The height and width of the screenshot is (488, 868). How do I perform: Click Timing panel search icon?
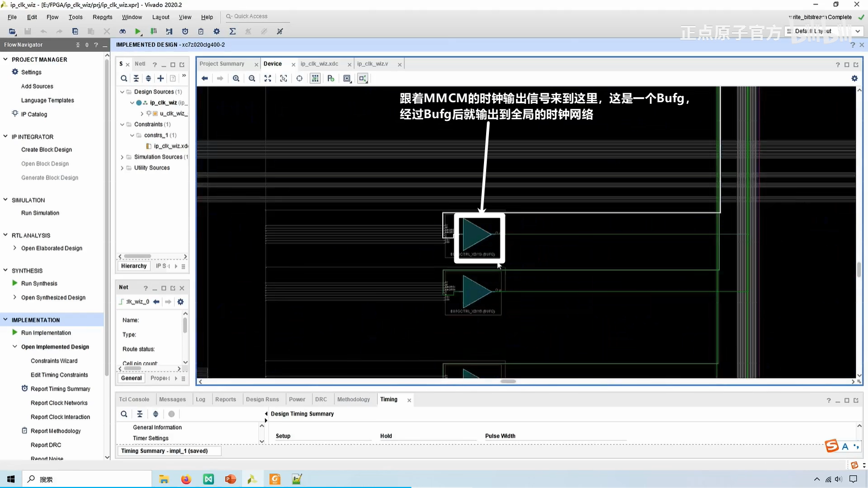click(x=124, y=414)
